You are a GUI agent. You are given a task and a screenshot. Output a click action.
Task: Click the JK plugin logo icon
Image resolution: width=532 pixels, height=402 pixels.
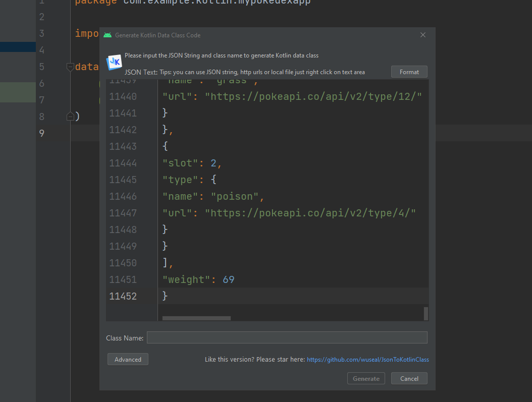point(114,62)
